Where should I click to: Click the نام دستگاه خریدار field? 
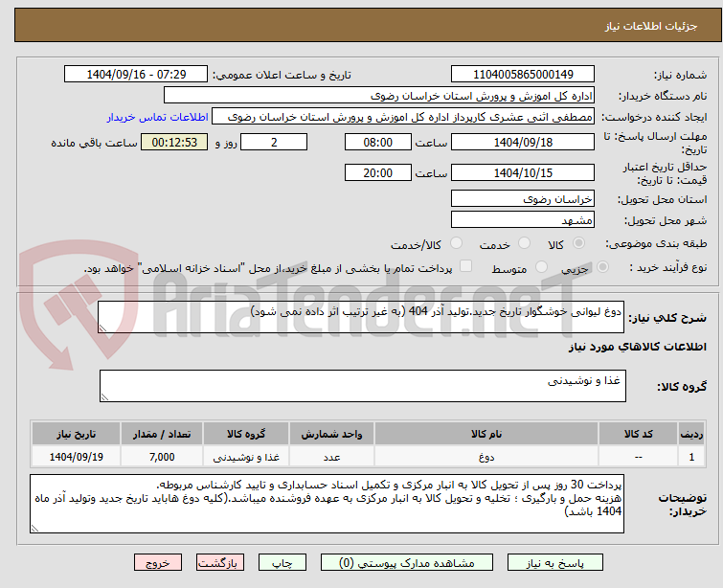(x=379, y=96)
